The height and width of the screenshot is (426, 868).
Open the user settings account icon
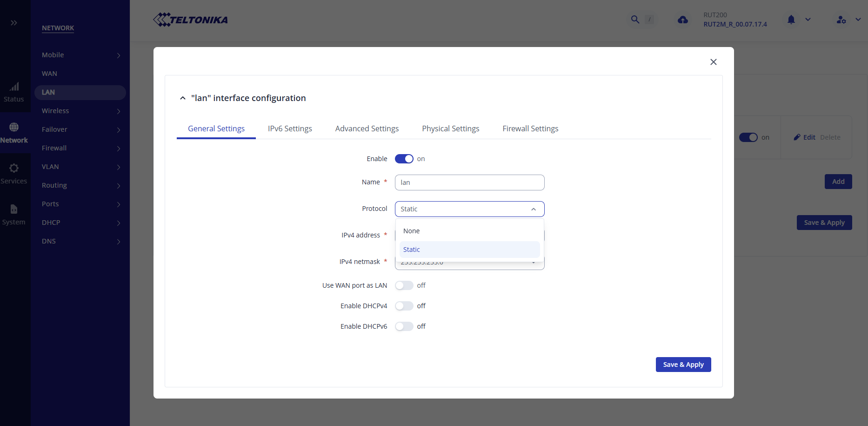[x=841, y=20]
